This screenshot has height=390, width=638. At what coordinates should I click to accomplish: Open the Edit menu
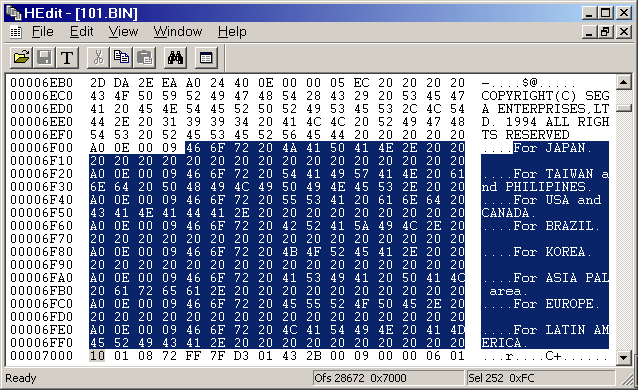(x=81, y=32)
